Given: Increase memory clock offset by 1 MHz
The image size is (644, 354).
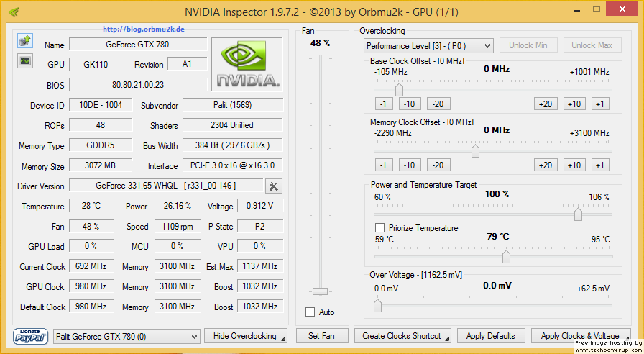Looking at the screenshot, I should [x=600, y=165].
